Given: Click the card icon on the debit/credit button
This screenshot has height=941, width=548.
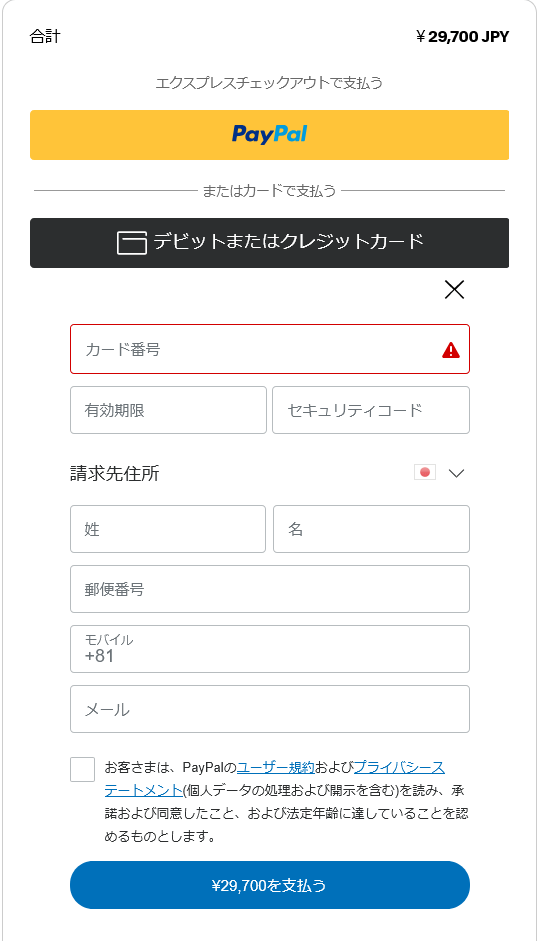Looking at the screenshot, I should coord(131,242).
